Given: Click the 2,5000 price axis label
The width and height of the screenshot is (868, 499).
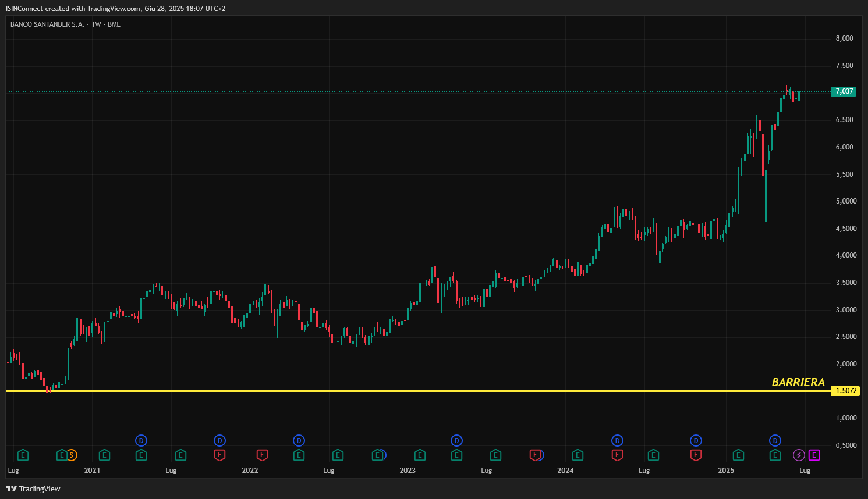Looking at the screenshot, I should 846,337.
